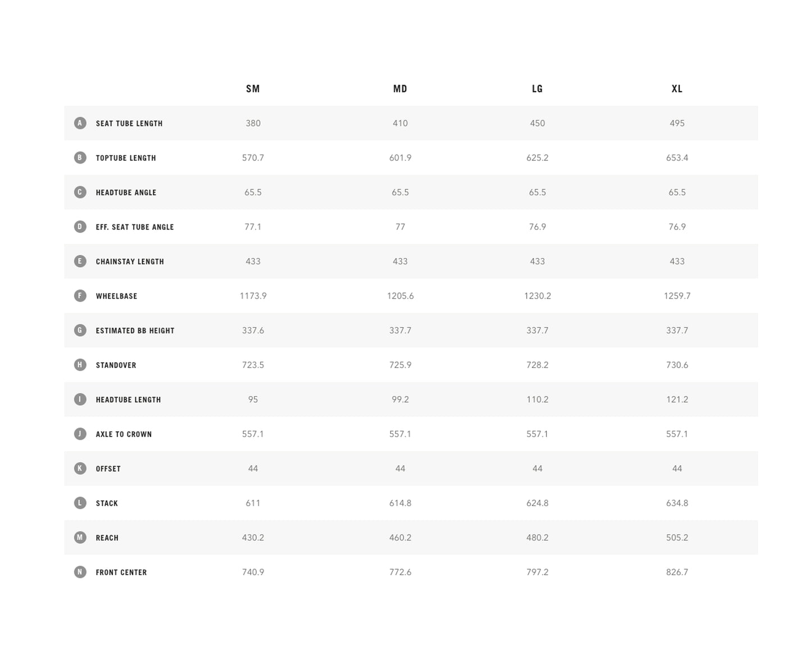Click the circled H Standover icon
Screen dimensions: 812x650
tap(80, 365)
